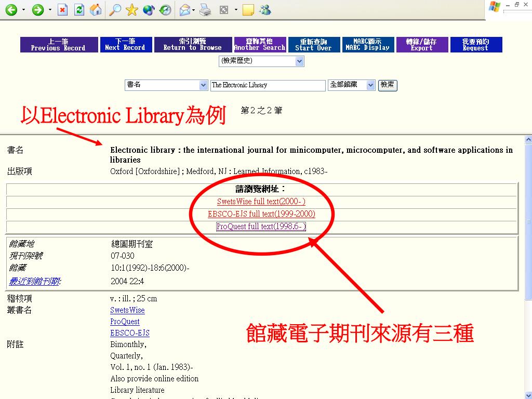Viewport: 532px width, 399px height.
Task: Open dropdown arrow beside the gray box icon
Action: 236,10
